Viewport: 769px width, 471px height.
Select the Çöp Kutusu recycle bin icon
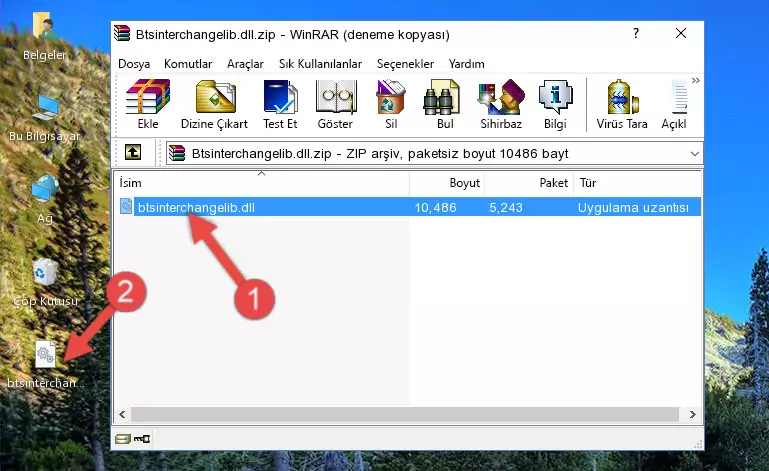[45, 283]
